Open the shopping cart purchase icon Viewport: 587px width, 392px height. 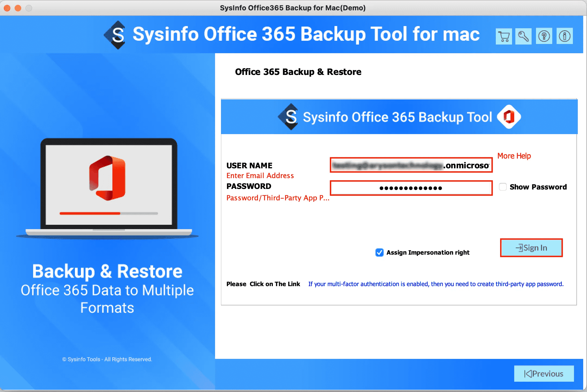click(504, 36)
